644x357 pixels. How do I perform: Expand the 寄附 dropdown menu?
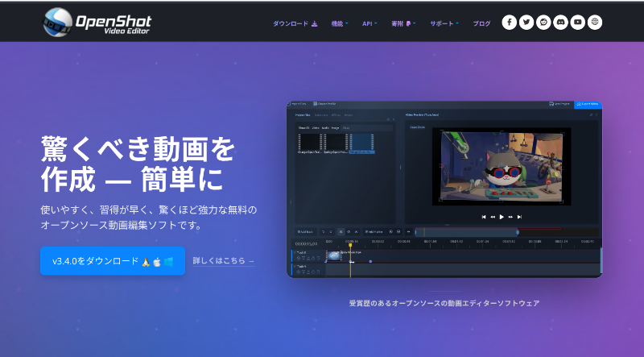pos(403,23)
